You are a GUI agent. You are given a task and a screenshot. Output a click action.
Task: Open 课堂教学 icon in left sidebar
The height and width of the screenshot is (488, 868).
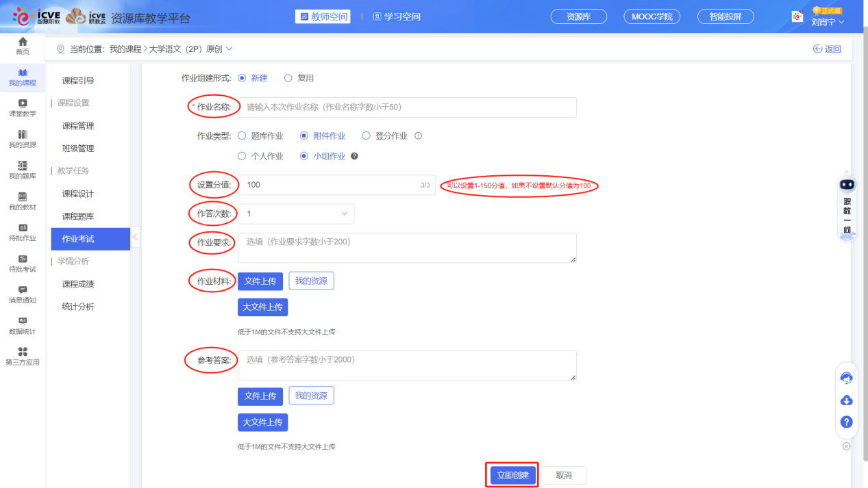tap(23, 104)
